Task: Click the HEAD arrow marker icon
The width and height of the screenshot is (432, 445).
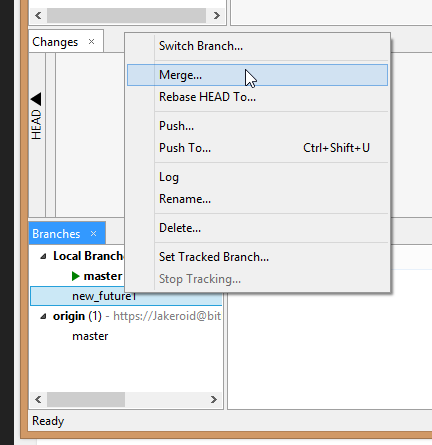Action: point(36,99)
